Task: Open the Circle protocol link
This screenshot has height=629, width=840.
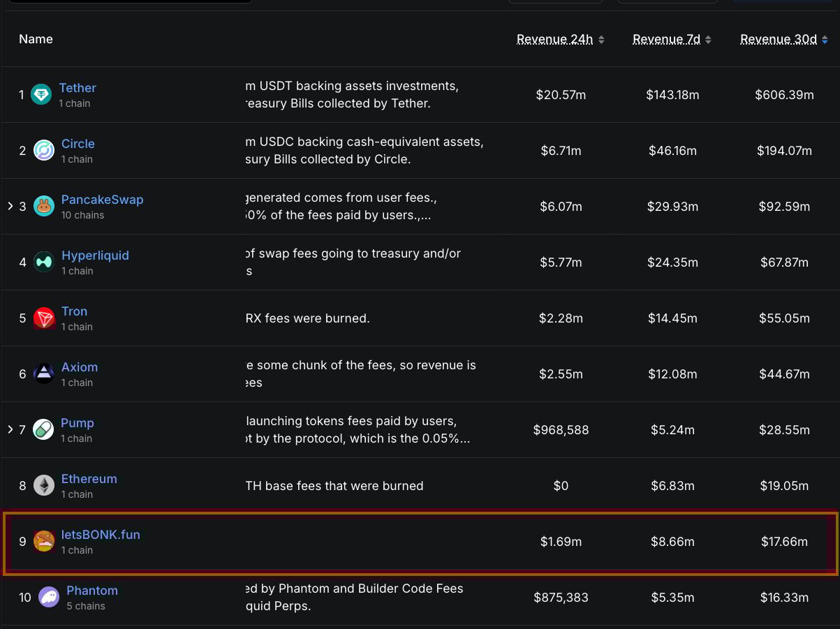Action: coord(78,144)
